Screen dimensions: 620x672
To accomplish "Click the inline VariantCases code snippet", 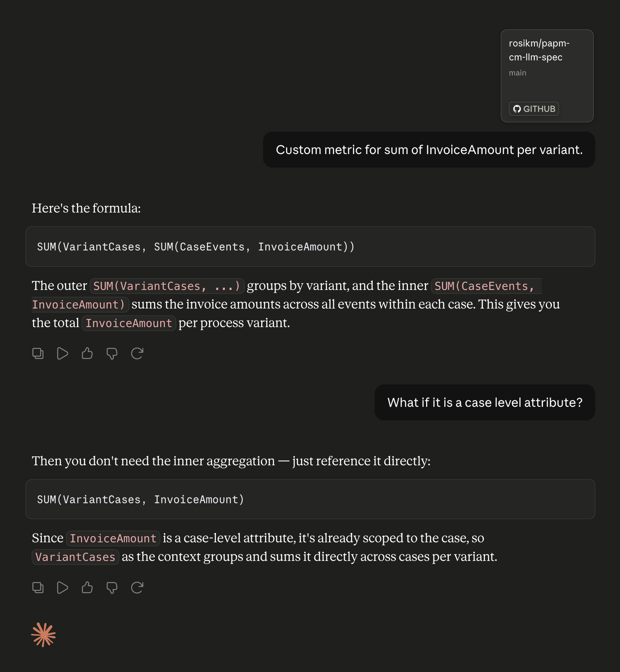I will [x=75, y=557].
